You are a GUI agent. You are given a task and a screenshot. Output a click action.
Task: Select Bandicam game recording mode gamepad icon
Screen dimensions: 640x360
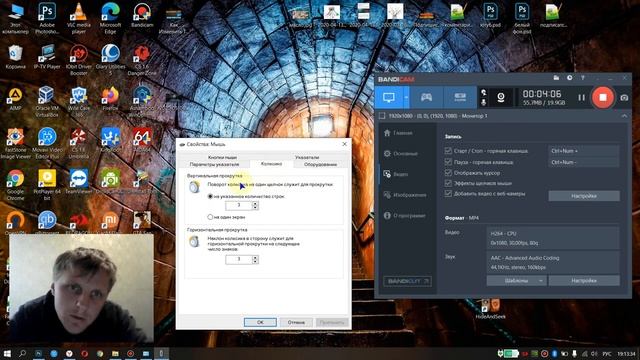tap(426, 97)
